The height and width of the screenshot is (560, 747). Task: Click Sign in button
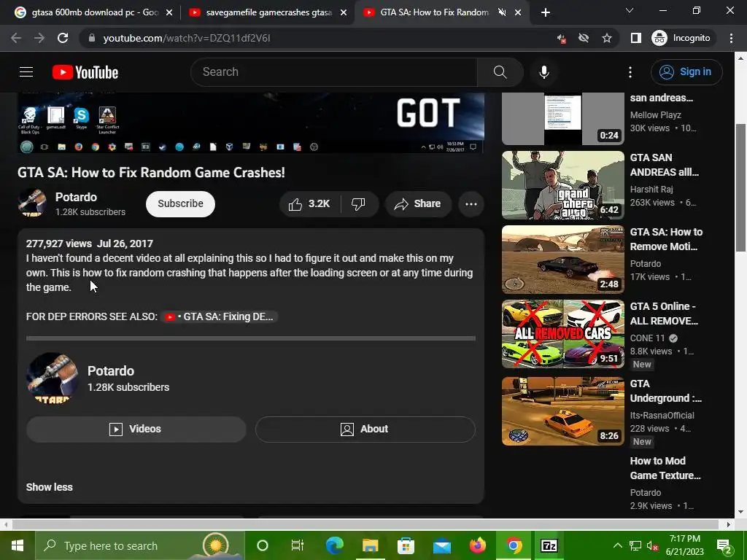pyautogui.click(x=686, y=72)
